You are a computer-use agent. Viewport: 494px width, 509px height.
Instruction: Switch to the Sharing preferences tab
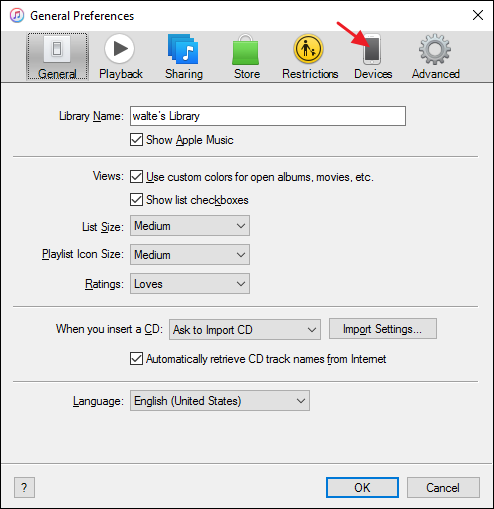[x=184, y=57]
